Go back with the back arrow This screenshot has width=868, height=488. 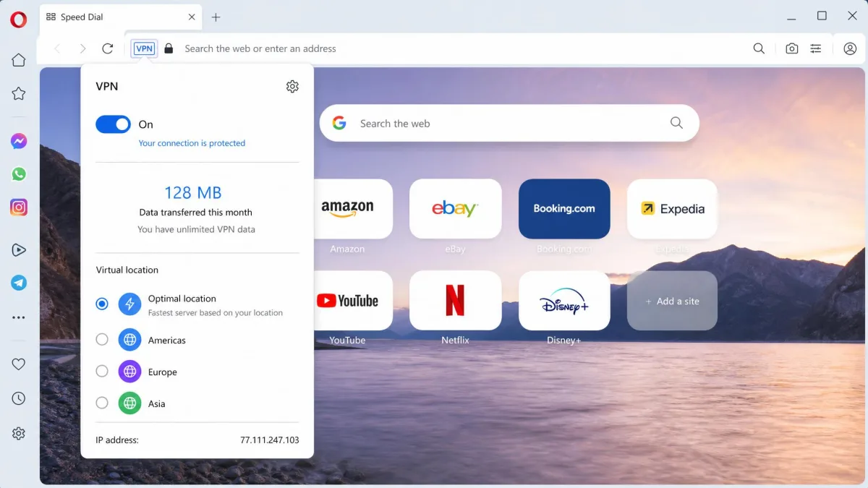(x=58, y=48)
